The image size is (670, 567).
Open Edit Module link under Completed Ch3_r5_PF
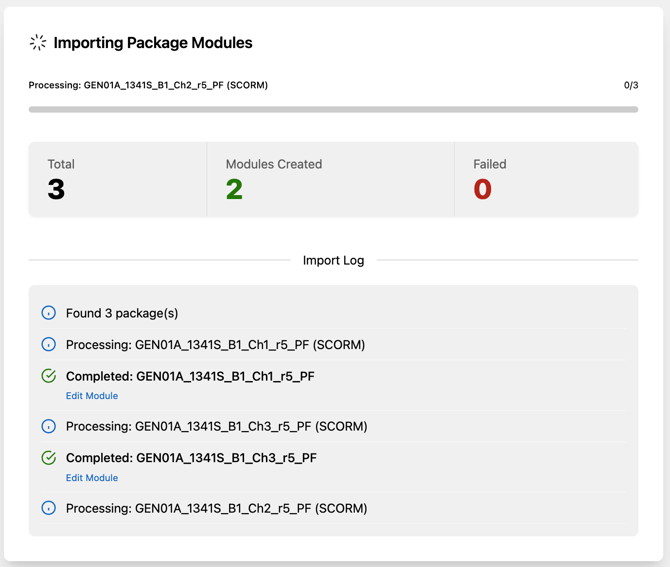92,478
